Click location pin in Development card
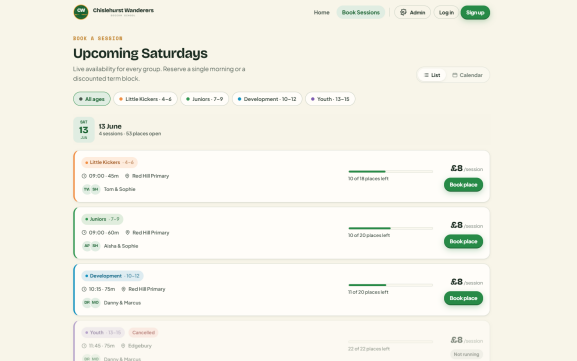577x361 pixels. point(123,289)
